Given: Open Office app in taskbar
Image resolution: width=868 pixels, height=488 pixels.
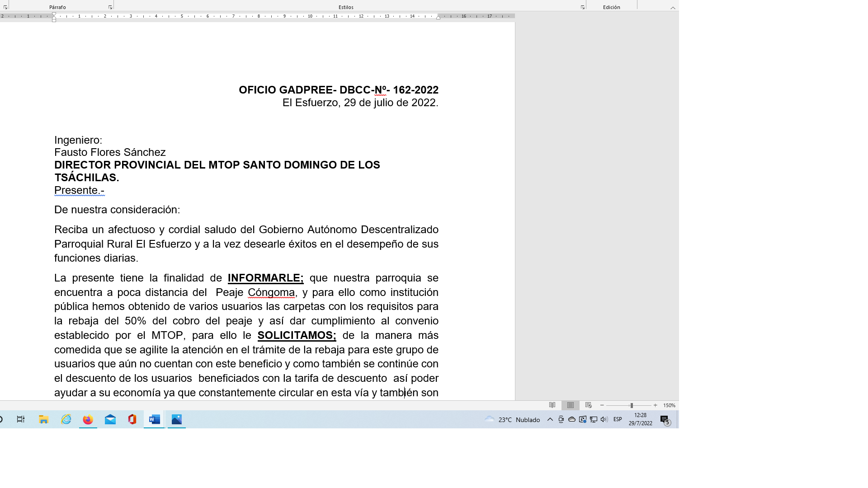Looking at the screenshot, I should click(132, 420).
